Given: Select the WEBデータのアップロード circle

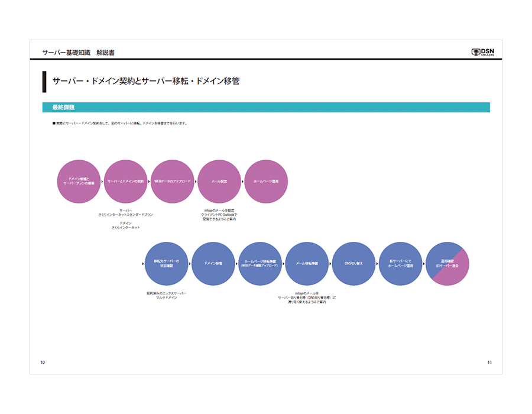Looking at the screenshot, I should (x=173, y=182).
